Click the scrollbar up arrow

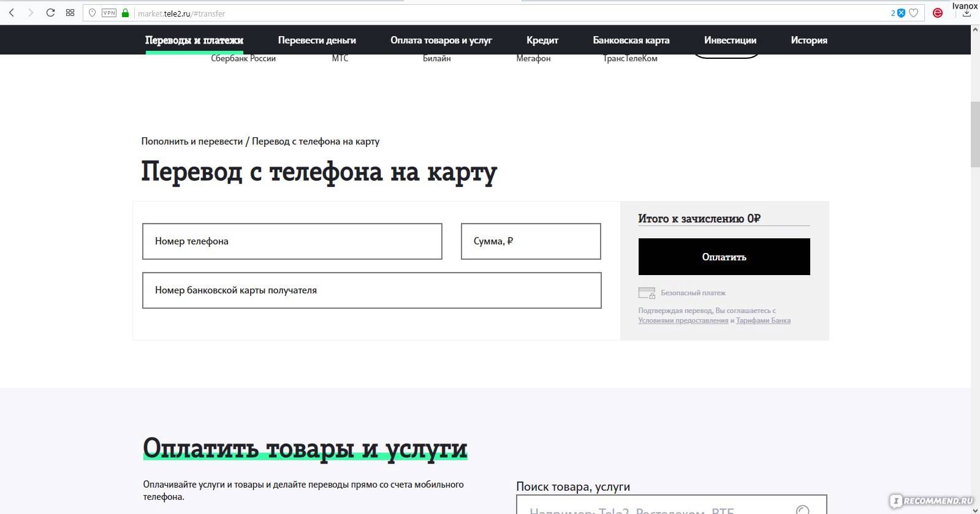click(x=975, y=30)
